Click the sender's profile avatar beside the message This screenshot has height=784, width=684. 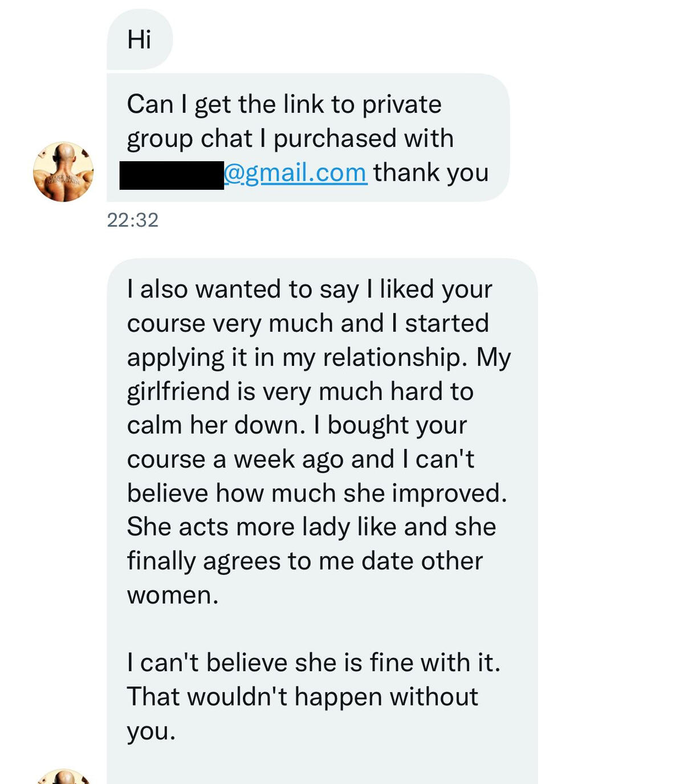[63, 171]
